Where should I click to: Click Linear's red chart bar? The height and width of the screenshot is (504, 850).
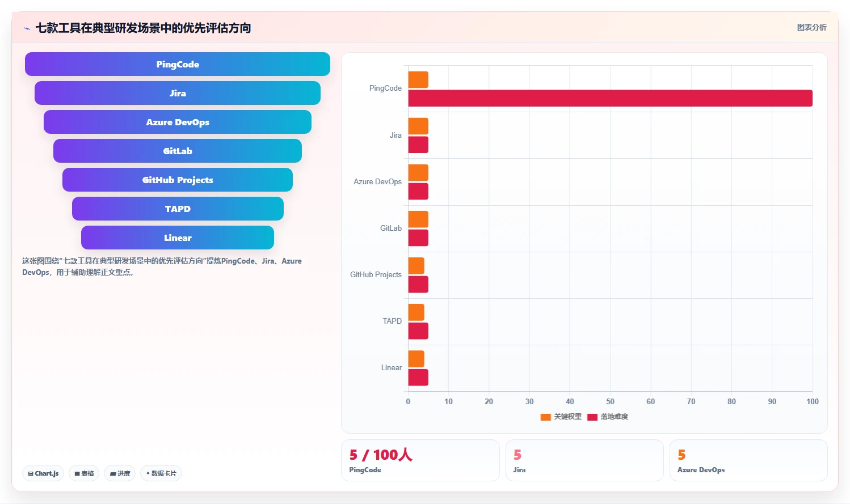tap(418, 378)
